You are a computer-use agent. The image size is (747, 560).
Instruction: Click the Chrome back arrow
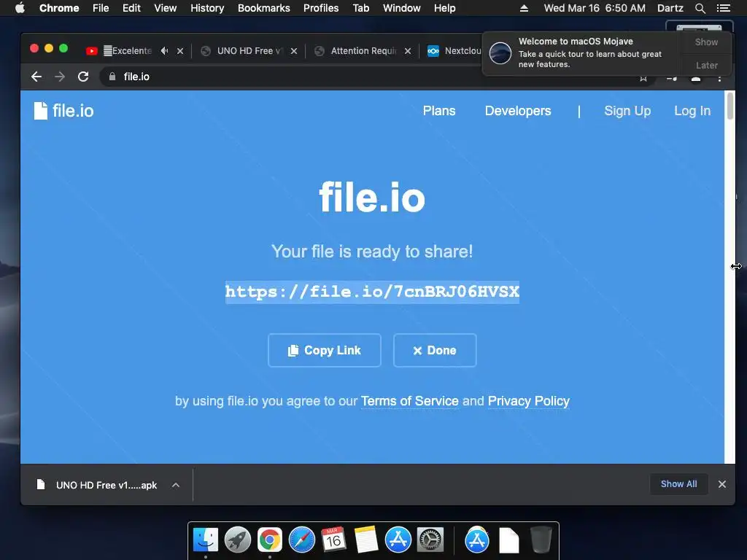(36, 77)
